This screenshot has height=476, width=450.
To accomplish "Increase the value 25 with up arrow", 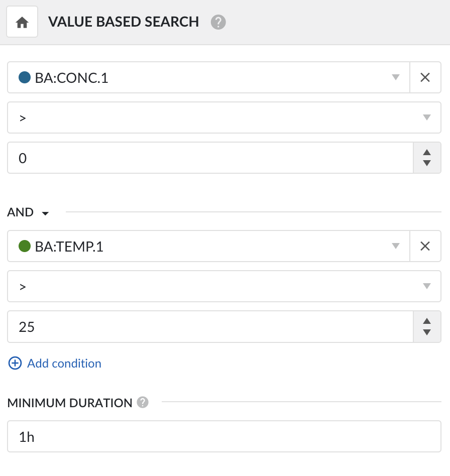I will pos(427,321).
